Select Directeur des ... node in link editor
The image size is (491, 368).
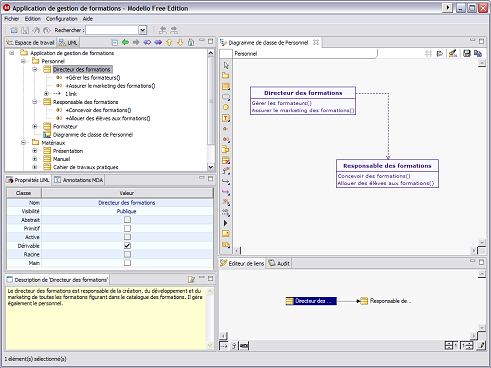click(311, 301)
